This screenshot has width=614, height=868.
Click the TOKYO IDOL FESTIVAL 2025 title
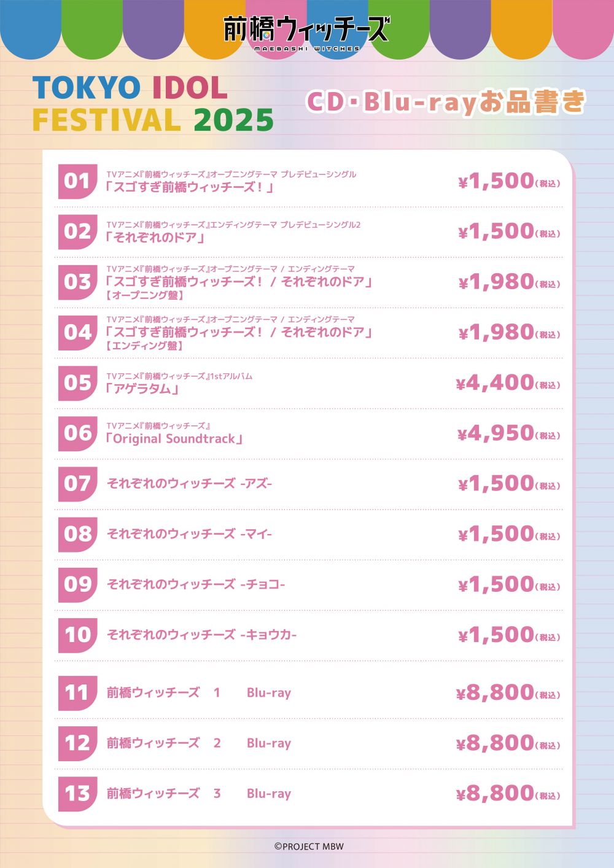click(153, 104)
